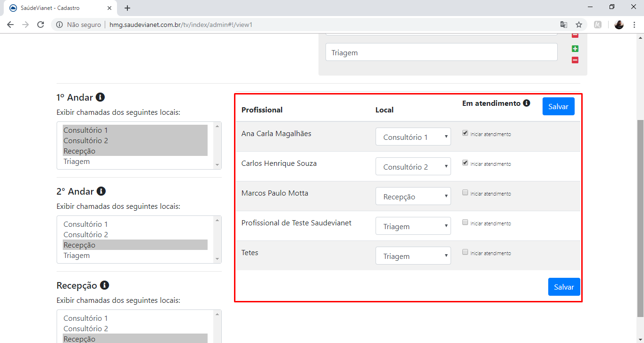
Task: Click the top Salvar button
Action: pyautogui.click(x=558, y=106)
